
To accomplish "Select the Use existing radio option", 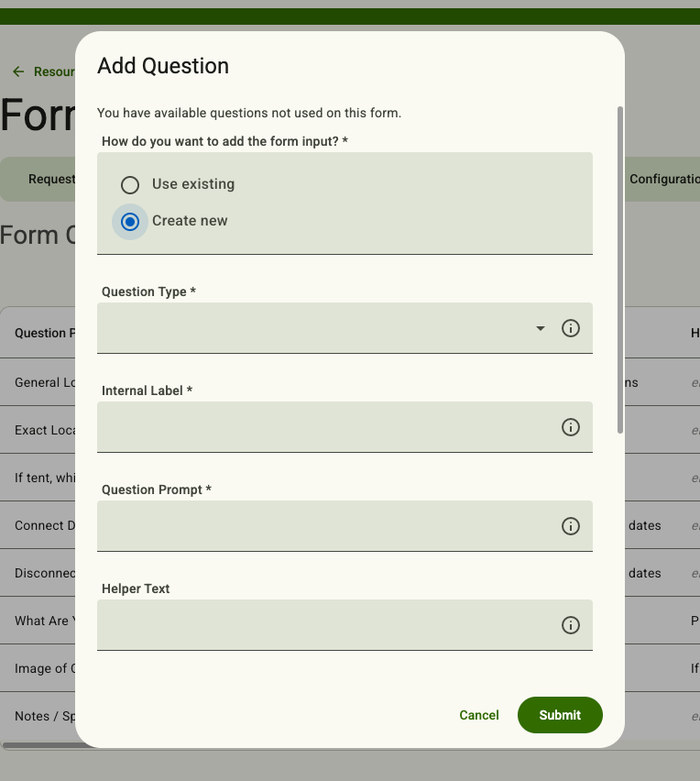I will [130, 185].
